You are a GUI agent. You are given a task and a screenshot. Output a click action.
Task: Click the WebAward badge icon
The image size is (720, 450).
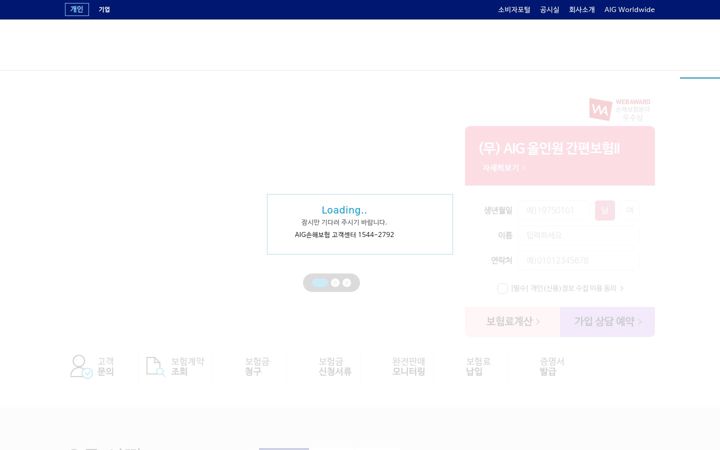coord(601,109)
